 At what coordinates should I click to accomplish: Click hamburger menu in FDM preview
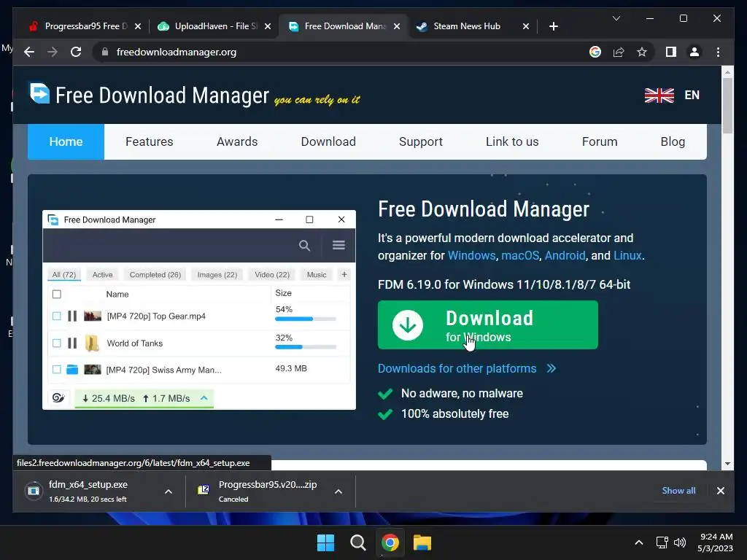pyautogui.click(x=338, y=245)
